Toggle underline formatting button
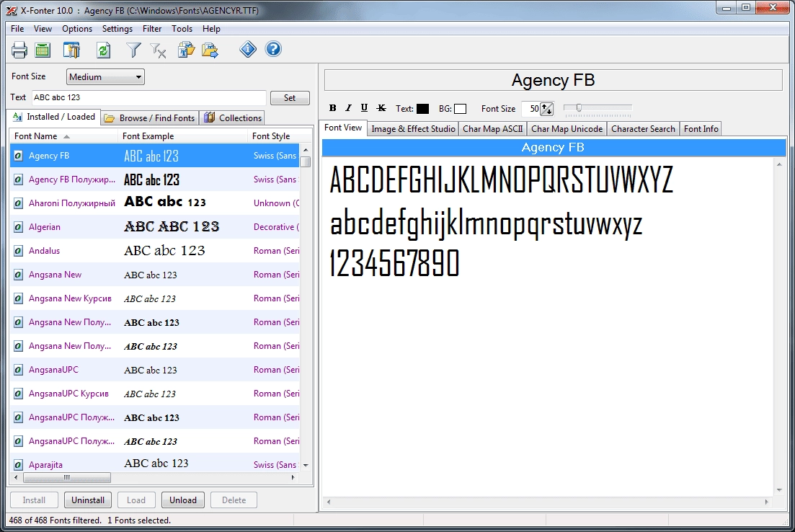 [364, 108]
